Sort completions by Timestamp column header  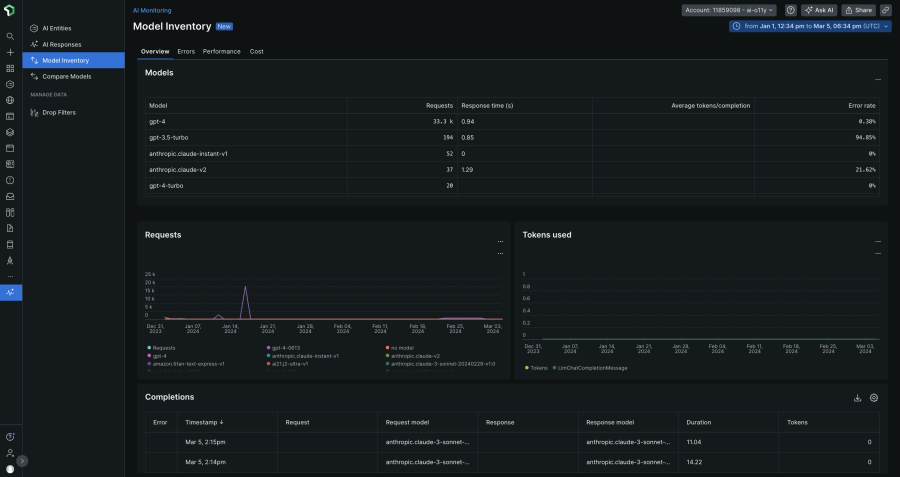tap(205, 422)
